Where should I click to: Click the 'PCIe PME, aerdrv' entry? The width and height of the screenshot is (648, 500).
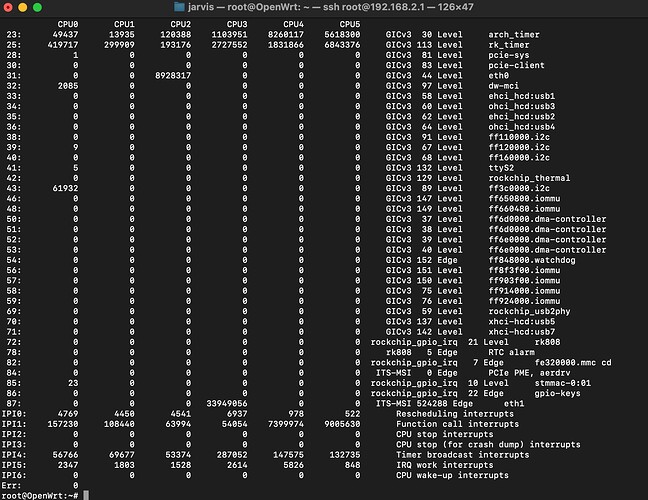click(x=529, y=373)
